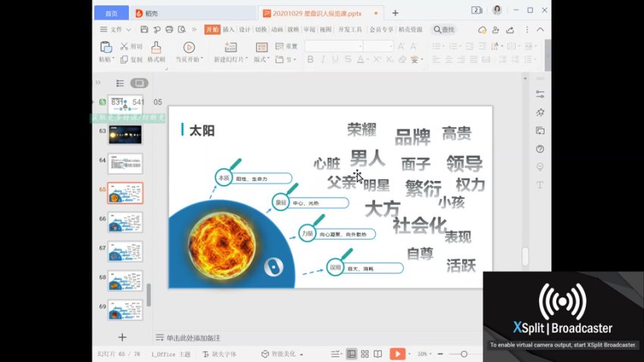Image resolution: width=644 pixels, height=362 pixels.
Task: Toggle reading view book icon
Action: pyautogui.click(x=378, y=354)
